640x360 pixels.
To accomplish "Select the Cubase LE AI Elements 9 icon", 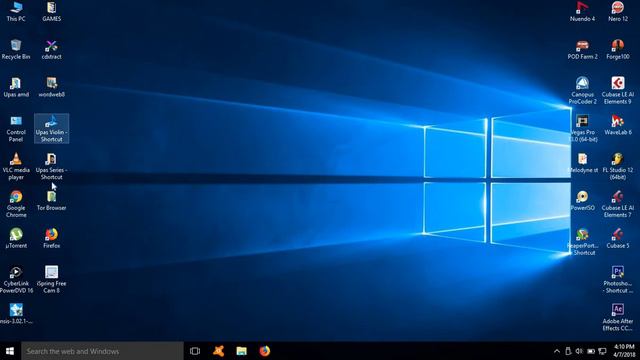I will [x=618, y=90].
